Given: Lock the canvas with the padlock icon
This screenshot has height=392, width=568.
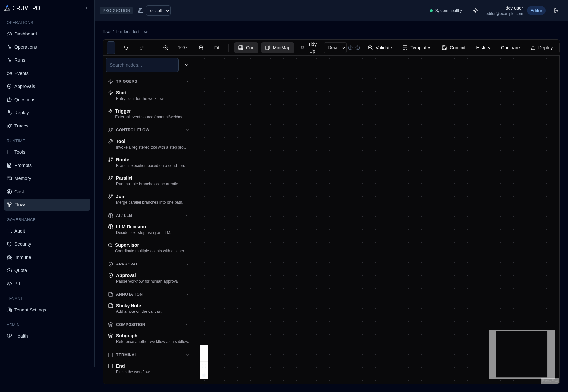Looking at the screenshot, I should click(x=204, y=375).
